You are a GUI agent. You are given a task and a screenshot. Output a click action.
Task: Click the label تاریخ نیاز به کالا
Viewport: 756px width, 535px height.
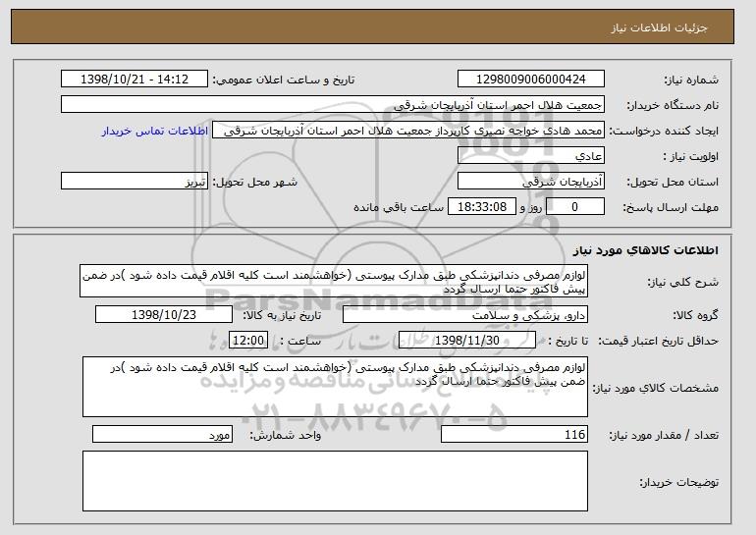pyautogui.click(x=282, y=316)
